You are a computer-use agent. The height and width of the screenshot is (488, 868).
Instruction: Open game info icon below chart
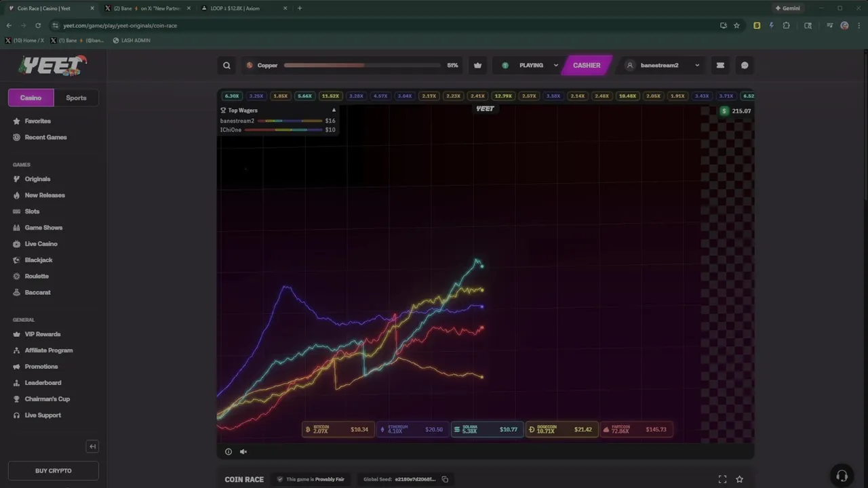coord(229,451)
